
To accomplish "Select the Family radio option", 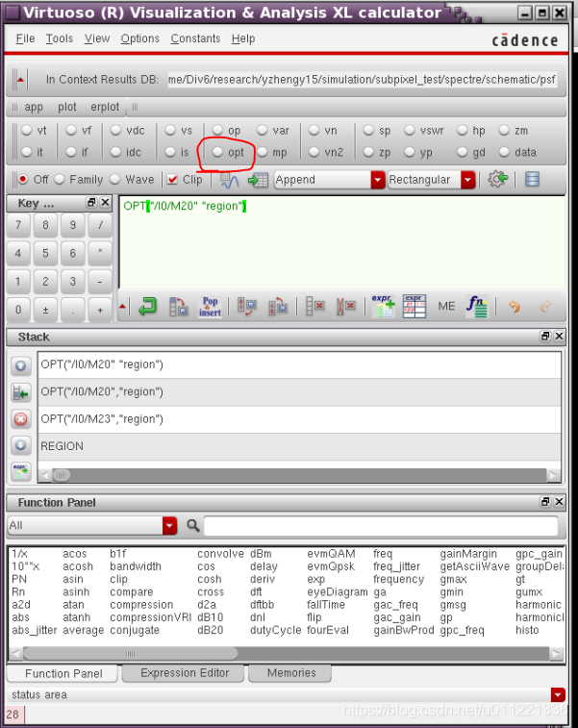I will [61, 180].
